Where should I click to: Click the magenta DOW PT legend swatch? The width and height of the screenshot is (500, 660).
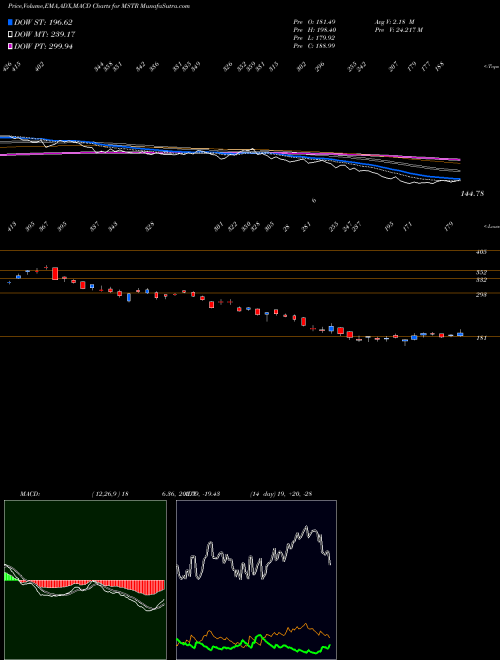pos(10,46)
